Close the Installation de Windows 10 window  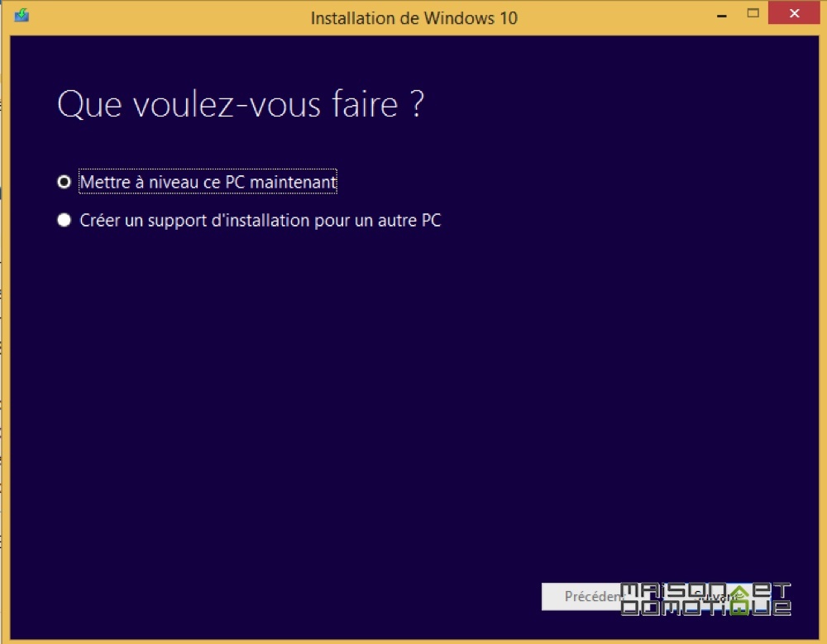coord(794,14)
